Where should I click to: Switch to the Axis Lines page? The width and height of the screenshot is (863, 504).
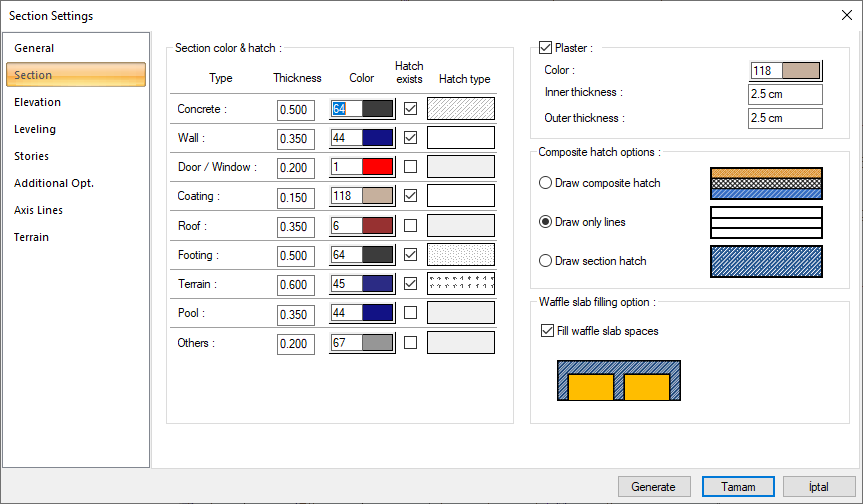pos(38,210)
